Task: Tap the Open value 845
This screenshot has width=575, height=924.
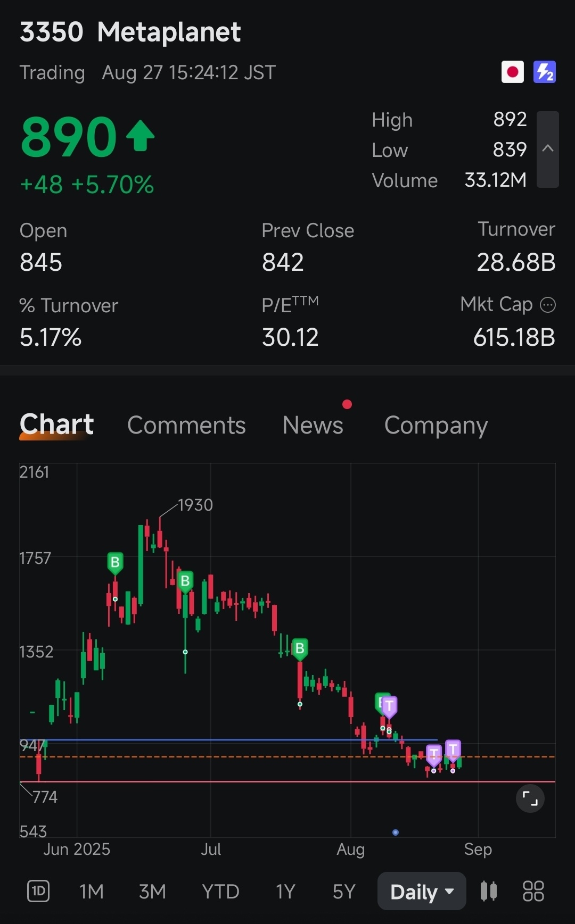Action: [41, 262]
